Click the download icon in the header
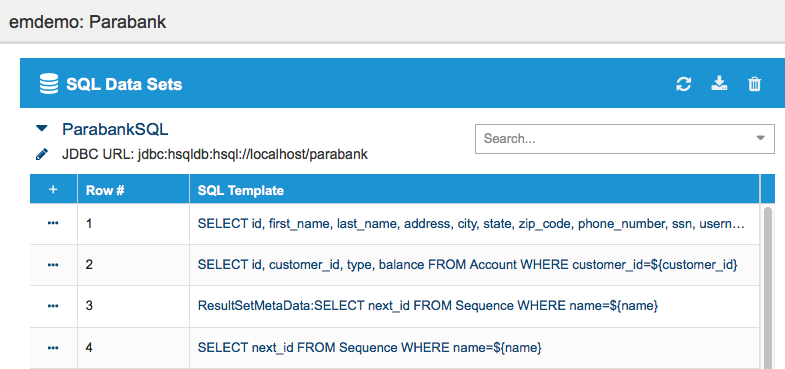 pos(719,84)
